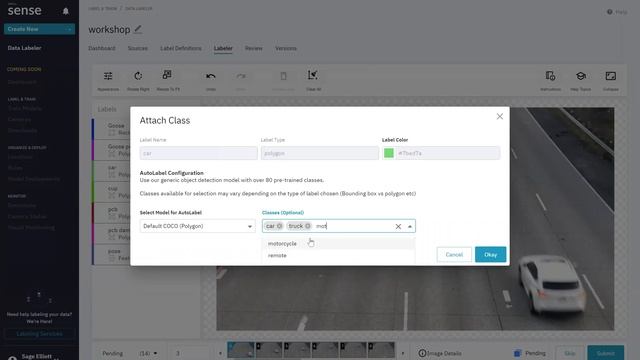Switch to the Review tab
This screenshot has width=640, height=360.
[x=253, y=48]
